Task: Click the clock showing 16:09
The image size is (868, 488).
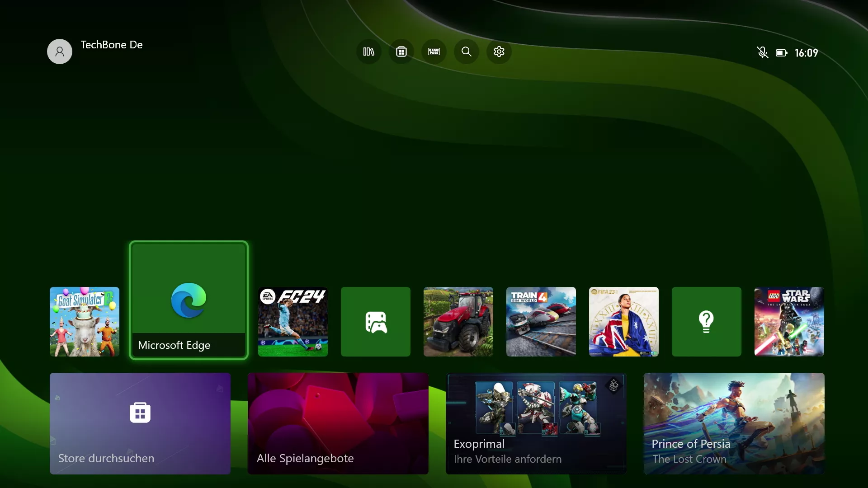Action: [807, 53]
